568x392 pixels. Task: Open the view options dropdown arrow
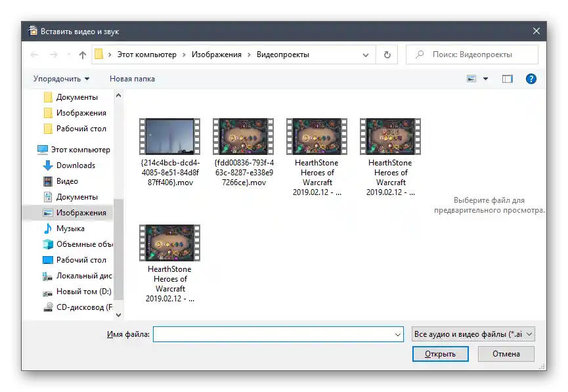(486, 79)
